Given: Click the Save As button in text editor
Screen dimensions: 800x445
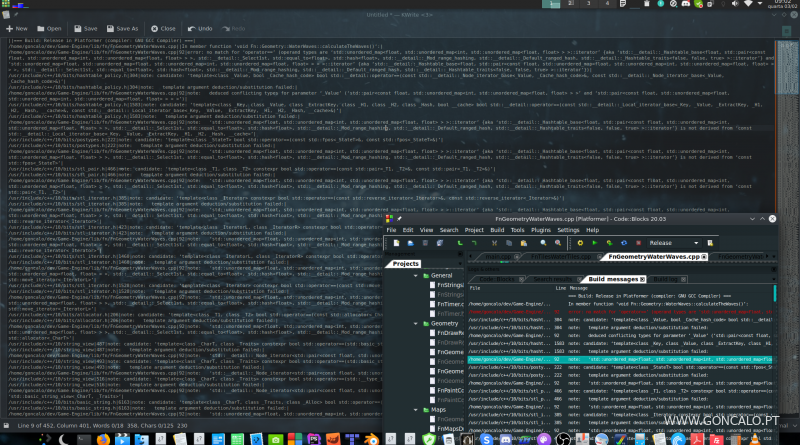Looking at the screenshot, I should 119,29.
